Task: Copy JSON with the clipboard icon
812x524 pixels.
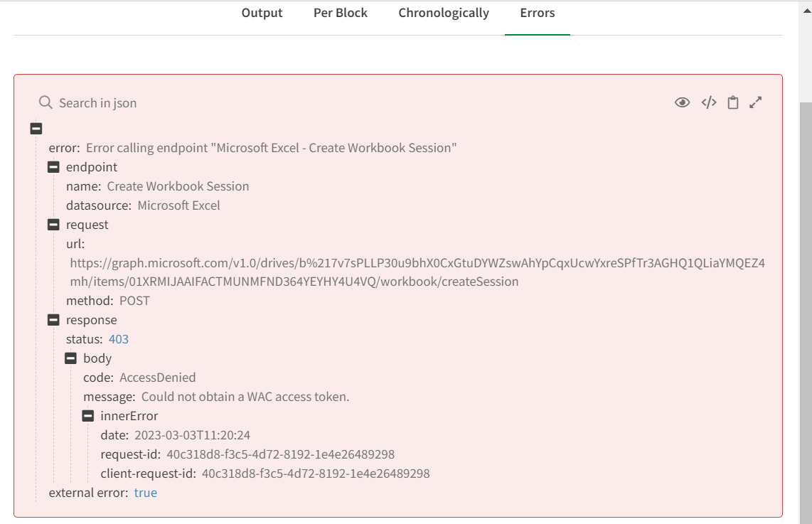Action: pos(732,102)
